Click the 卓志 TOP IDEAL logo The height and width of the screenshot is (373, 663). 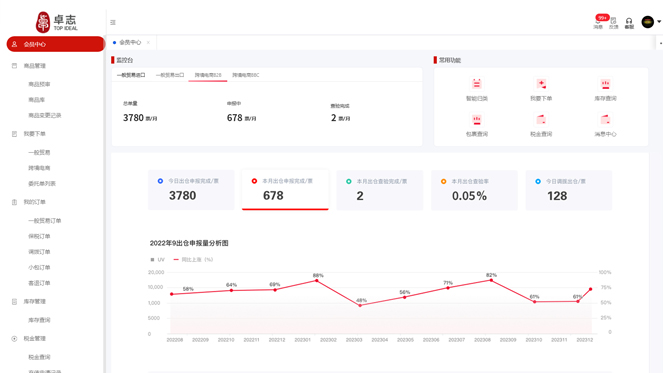pos(57,22)
